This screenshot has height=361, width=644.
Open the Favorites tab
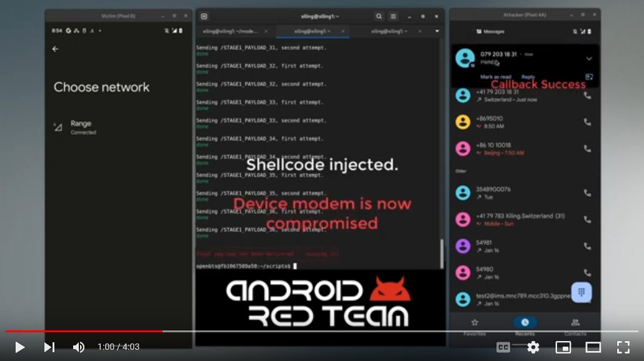click(475, 327)
